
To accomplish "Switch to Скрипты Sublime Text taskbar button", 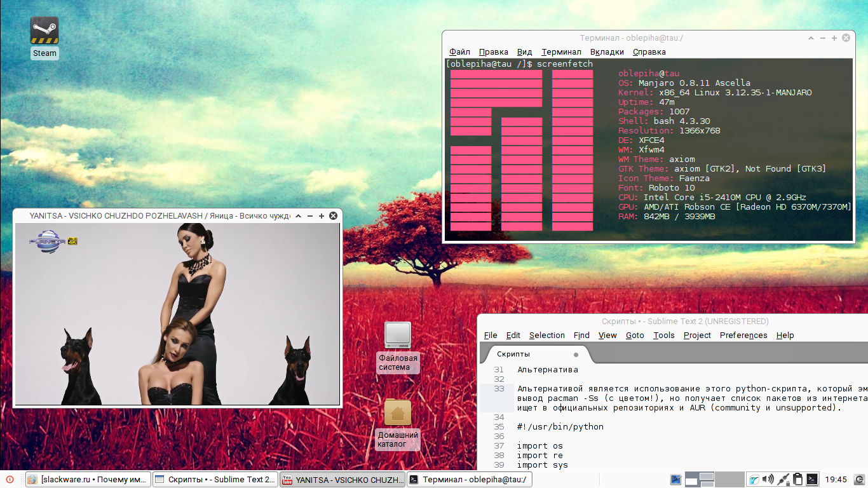I will tap(215, 480).
